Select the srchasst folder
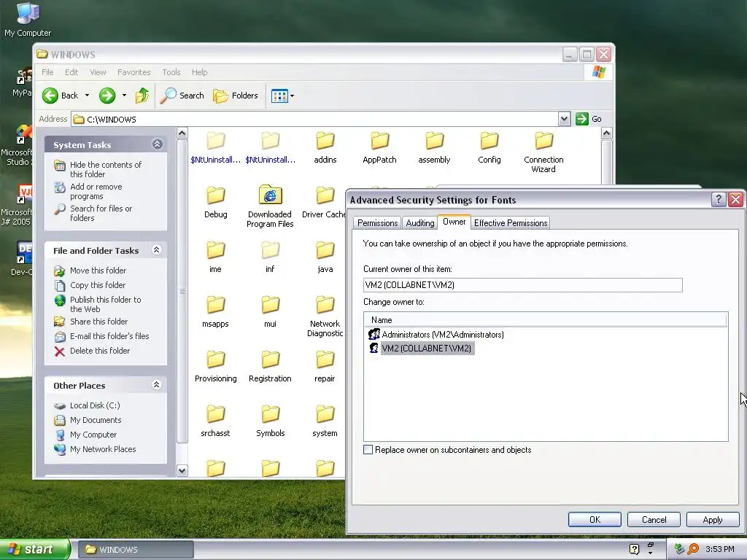The image size is (747, 560). pos(215,421)
